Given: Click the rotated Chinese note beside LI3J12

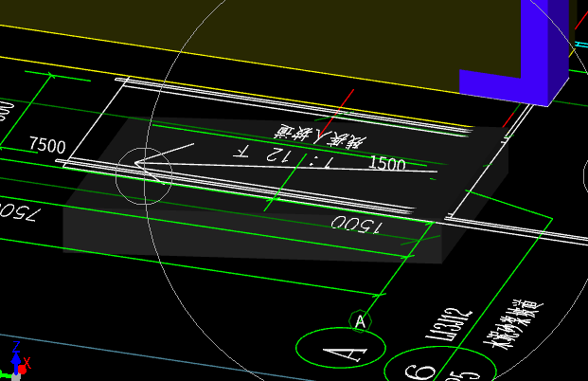Looking at the screenshot, I should (513, 324).
